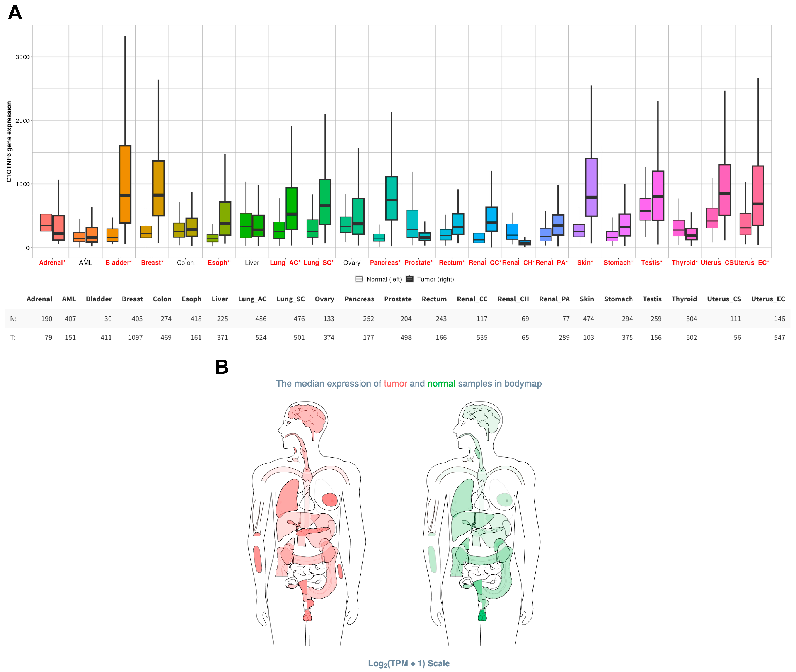Click the Normal (left) legend box icon

coord(359,279)
